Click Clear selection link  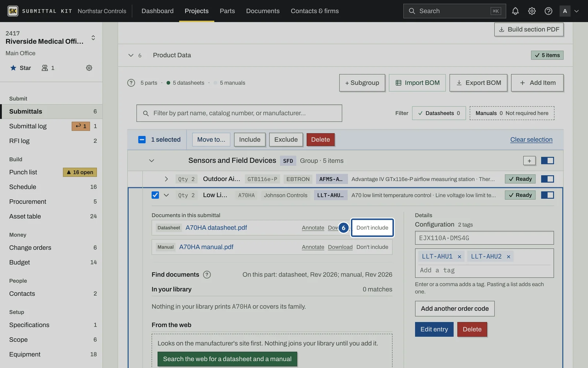[x=531, y=139]
